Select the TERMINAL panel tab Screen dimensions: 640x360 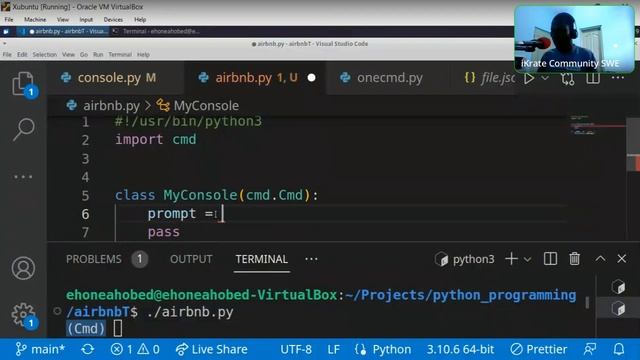click(x=262, y=259)
